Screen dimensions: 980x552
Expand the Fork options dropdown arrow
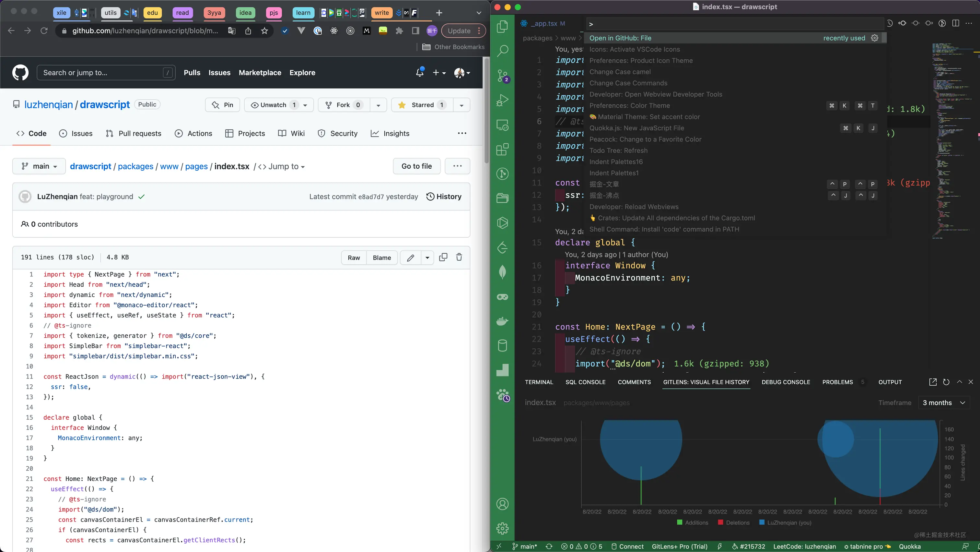coord(378,105)
